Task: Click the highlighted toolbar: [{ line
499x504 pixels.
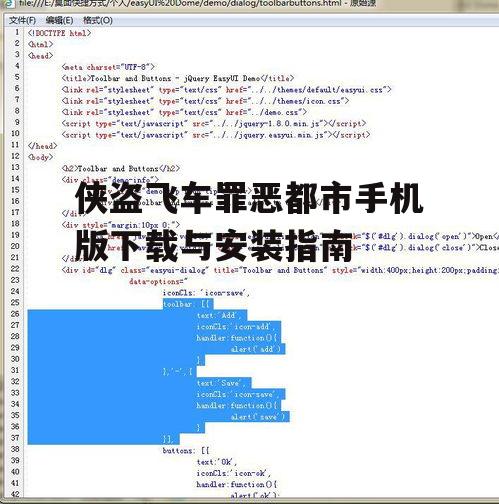Action: pos(188,304)
